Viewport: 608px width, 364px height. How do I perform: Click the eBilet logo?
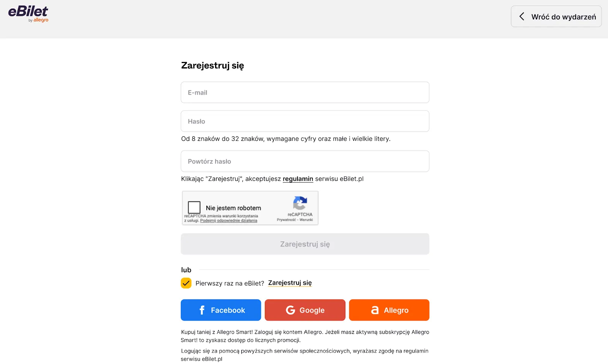pyautogui.click(x=28, y=14)
